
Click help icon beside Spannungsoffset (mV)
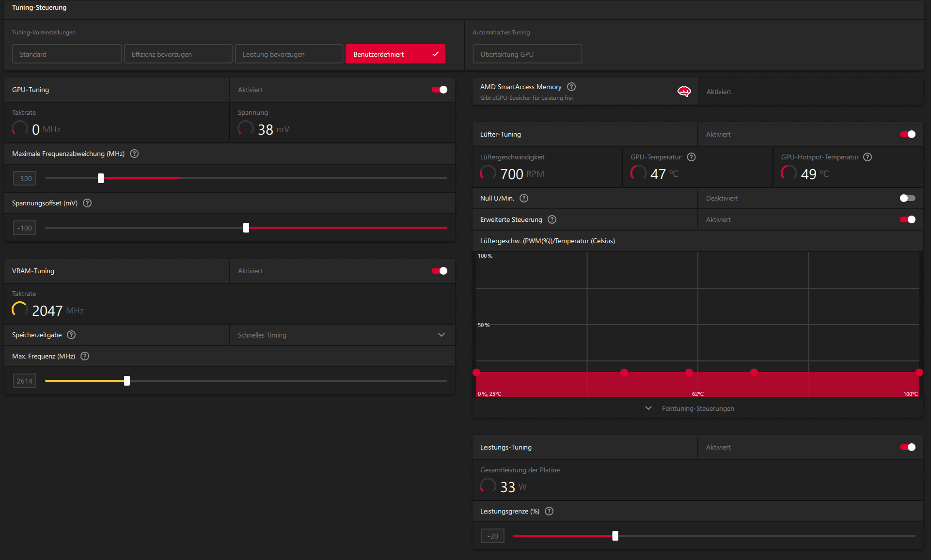coord(87,203)
